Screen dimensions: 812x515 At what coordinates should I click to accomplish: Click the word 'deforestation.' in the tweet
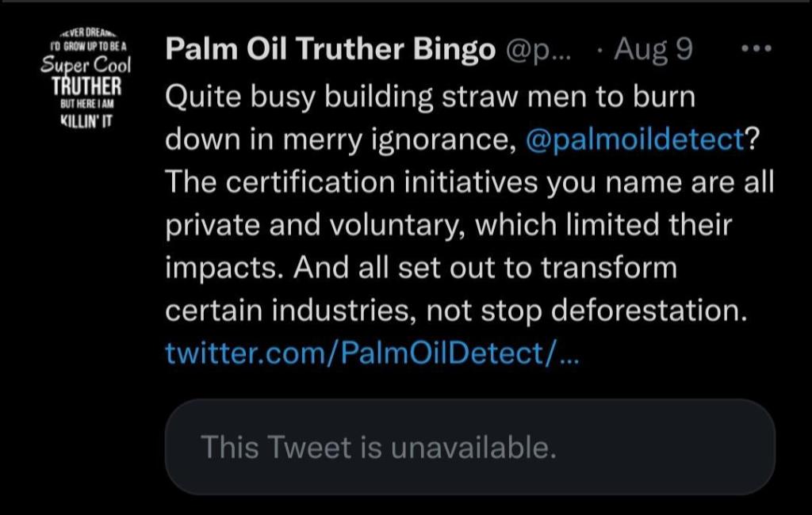tap(649, 310)
